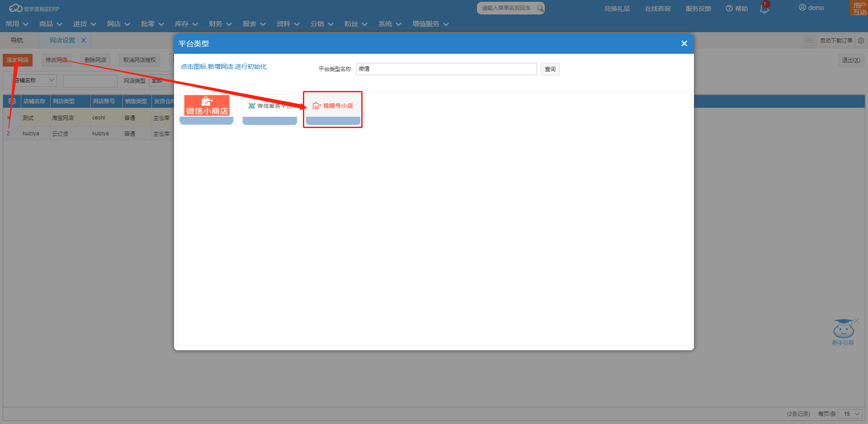
Task: Open the 每页/条 page size dropdown
Action: tap(850, 414)
